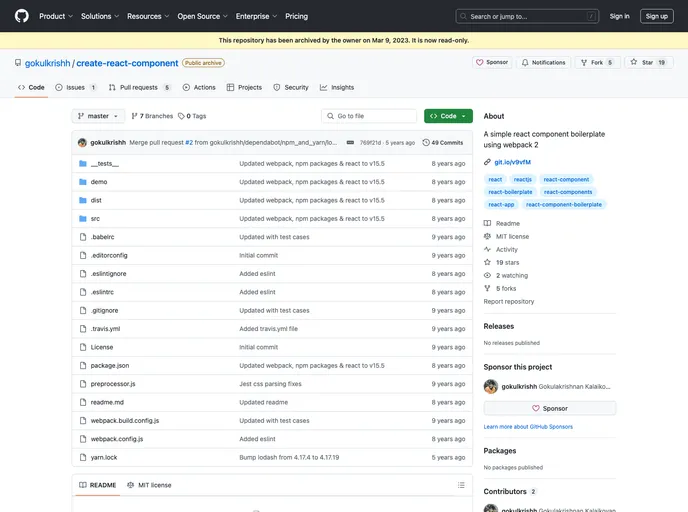Switch to the README tab
Image resolution: width=688 pixels, height=512 pixels.
[97, 485]
